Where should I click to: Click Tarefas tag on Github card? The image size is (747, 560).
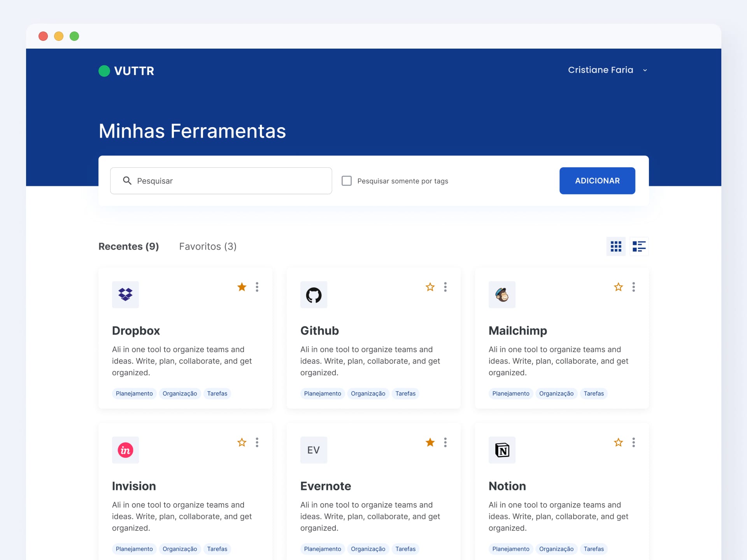coord(405,394)
